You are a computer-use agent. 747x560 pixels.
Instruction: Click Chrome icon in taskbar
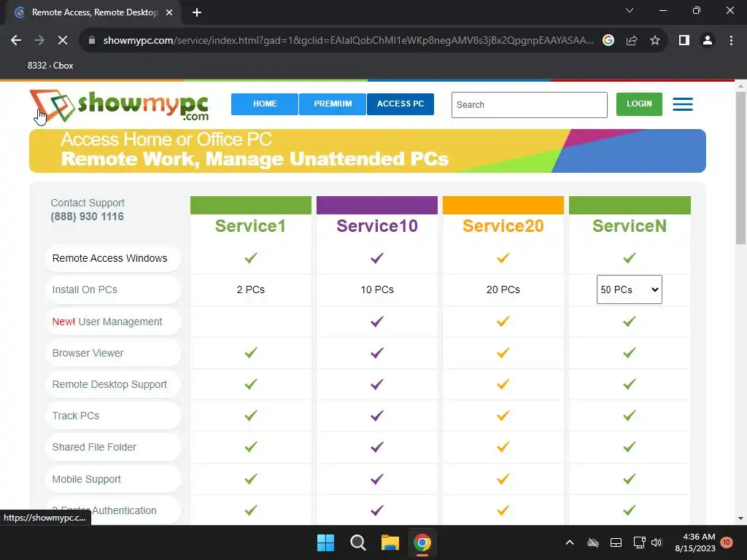(x=422, y=542)
